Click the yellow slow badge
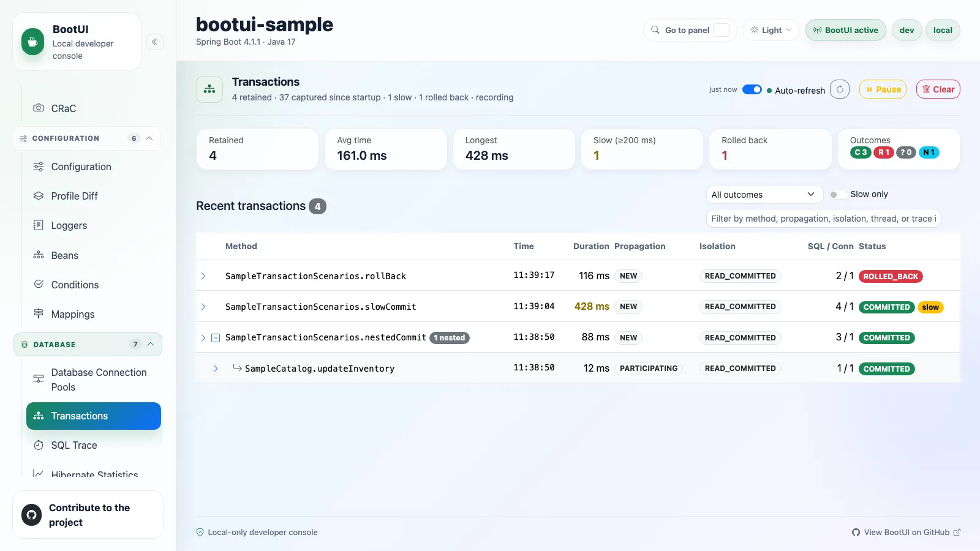Screen dimensions: 980x551 coord(930,307)
